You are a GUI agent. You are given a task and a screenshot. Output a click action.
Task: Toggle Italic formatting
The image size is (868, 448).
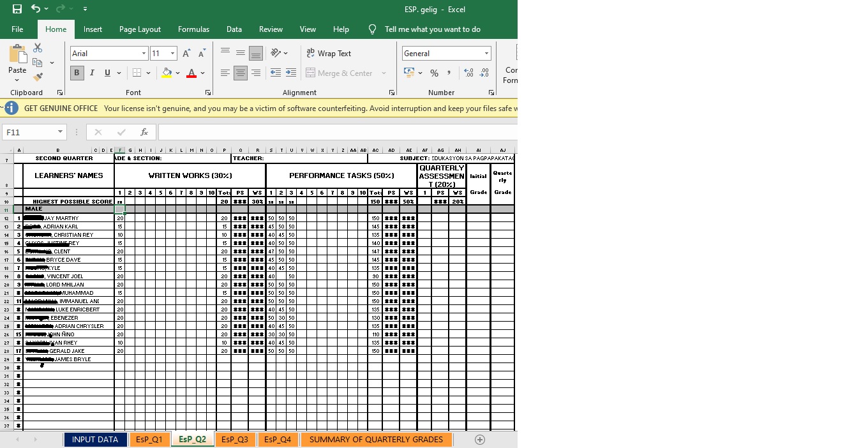92,73
